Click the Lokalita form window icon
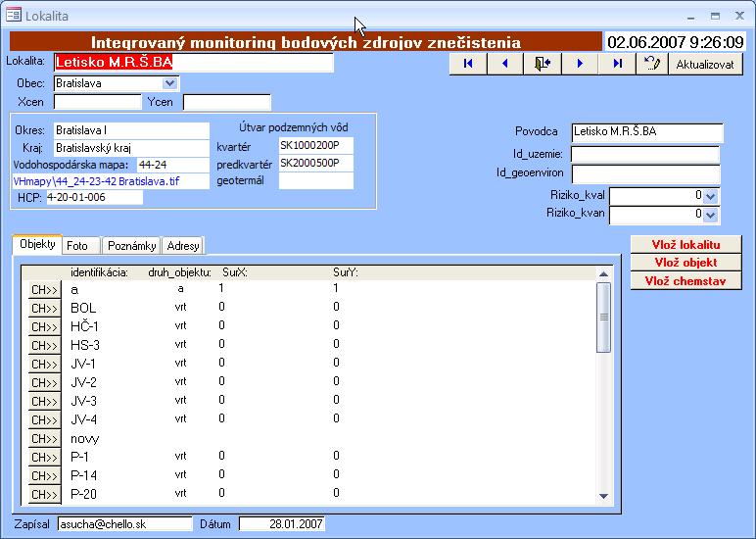The height and width of the screenshot is (539, 756). tap(14, 15)
